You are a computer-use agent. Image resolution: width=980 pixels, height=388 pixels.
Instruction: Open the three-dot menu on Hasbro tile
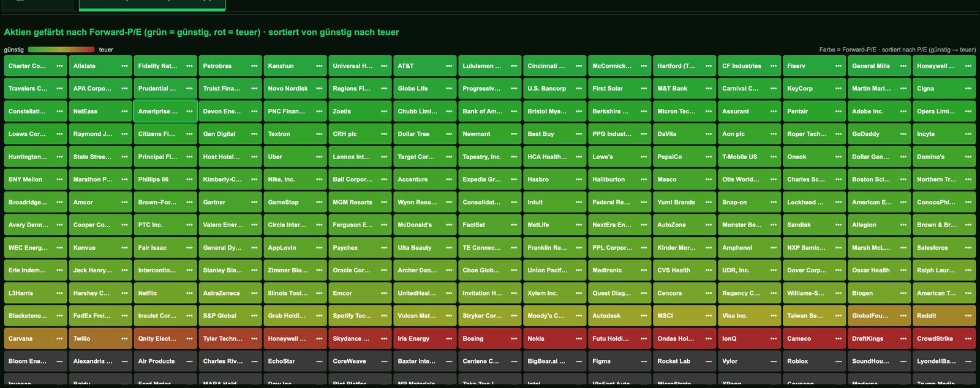pos(579,179)
